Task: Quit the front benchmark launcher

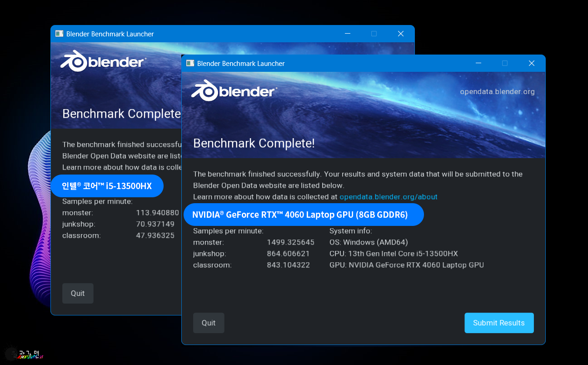Action: click(209, 323)
